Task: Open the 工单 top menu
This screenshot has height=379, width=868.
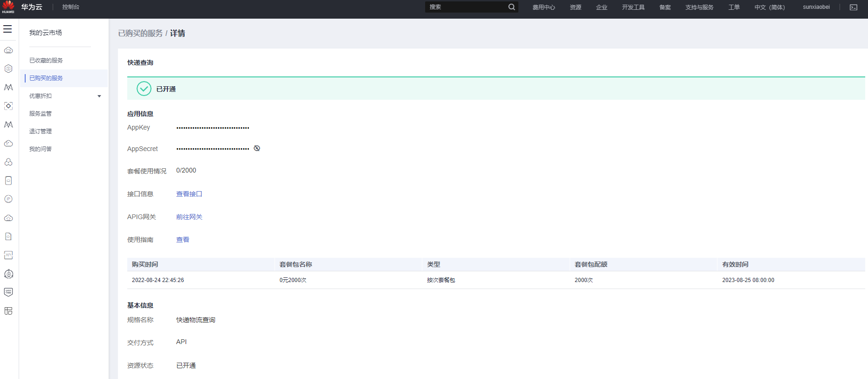Action: [734, 7]
